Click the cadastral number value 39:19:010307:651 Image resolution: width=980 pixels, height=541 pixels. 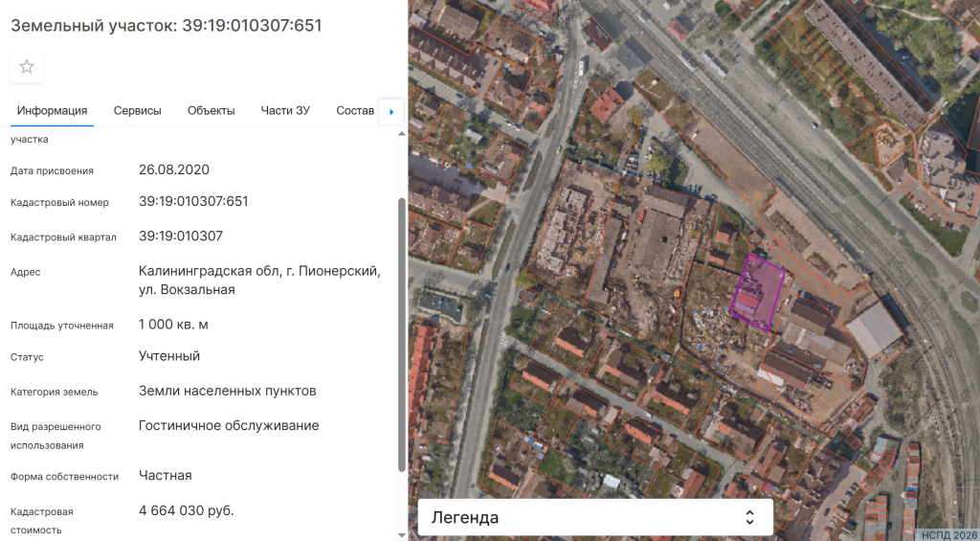[193, 202]
